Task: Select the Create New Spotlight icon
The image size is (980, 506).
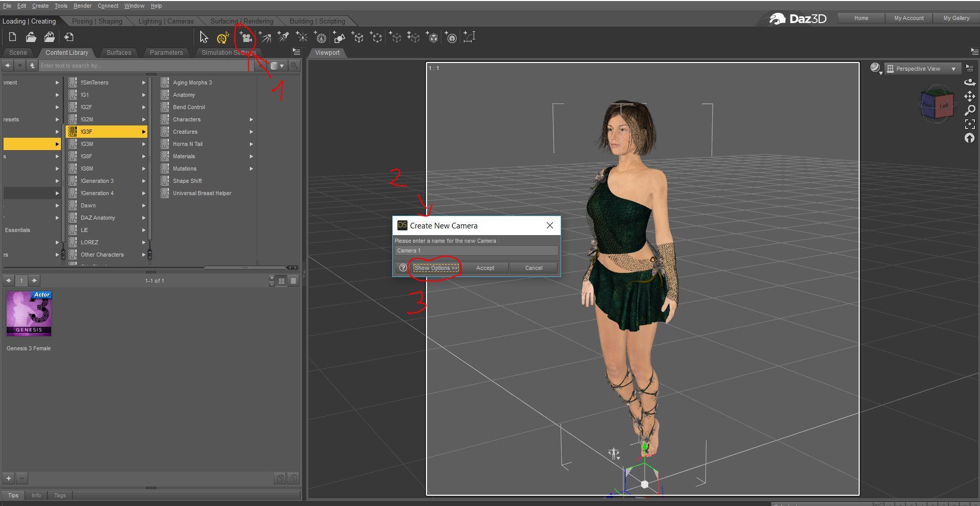Action: tap(283, 37)
